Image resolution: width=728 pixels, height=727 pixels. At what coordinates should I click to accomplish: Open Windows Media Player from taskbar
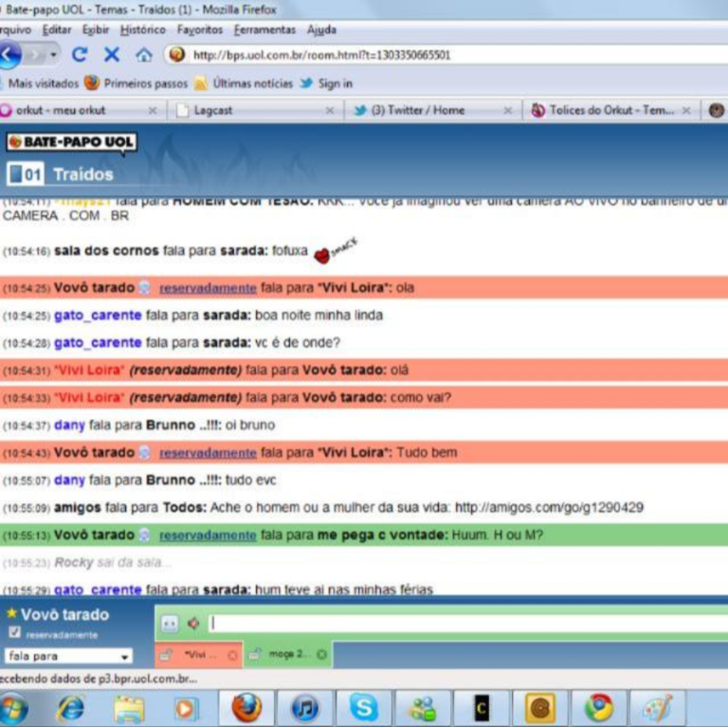[186, 709]
